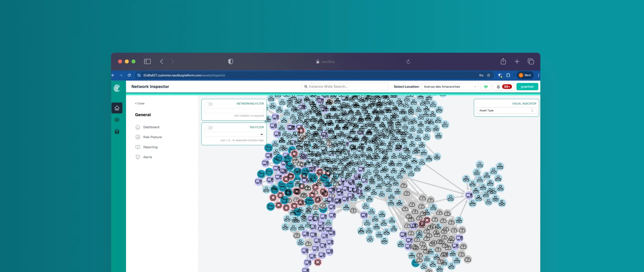644x272 pixels.
Task: Go to Risk Posture
Action: click(152, 137)
